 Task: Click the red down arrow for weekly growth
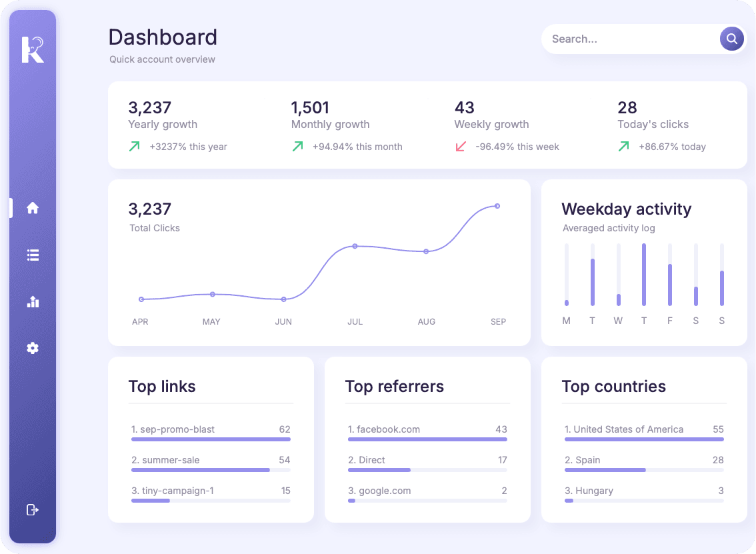point(461,146)
